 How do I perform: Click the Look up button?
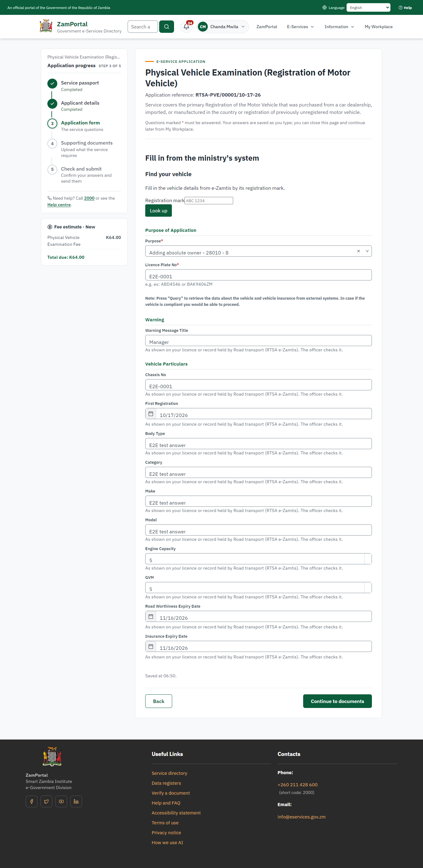(x=159, y=210)
